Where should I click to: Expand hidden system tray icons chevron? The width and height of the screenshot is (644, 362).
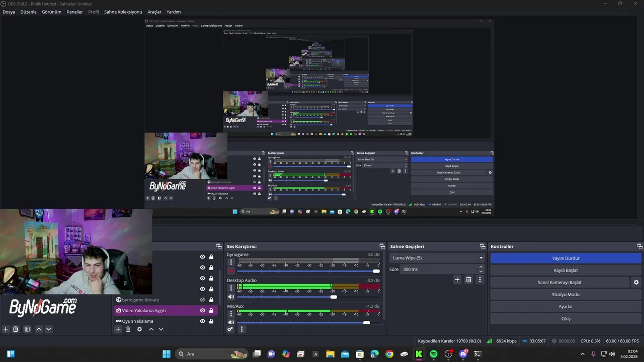(x=583, y=354)
